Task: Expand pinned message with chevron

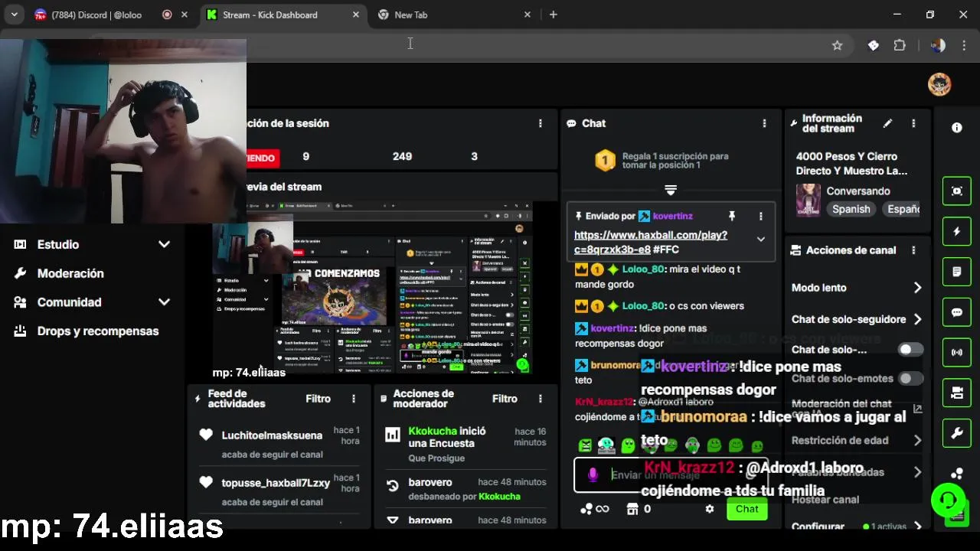Action: click(x=760, y=240)
